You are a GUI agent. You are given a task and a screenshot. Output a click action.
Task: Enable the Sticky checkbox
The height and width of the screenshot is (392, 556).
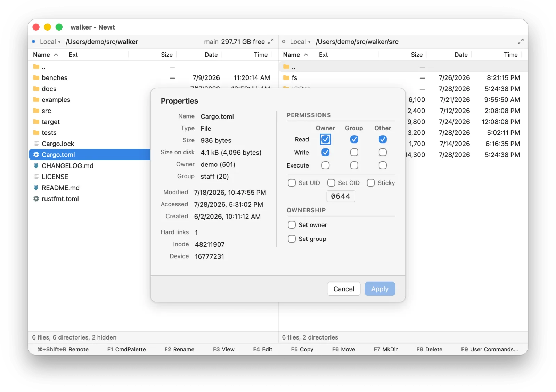point(371,183)
